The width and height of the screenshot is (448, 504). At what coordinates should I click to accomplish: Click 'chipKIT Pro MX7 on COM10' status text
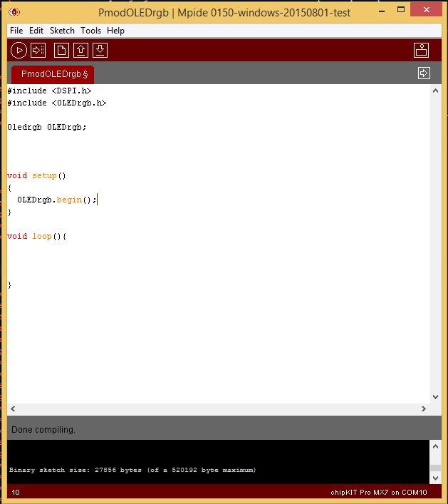[379, 493]
